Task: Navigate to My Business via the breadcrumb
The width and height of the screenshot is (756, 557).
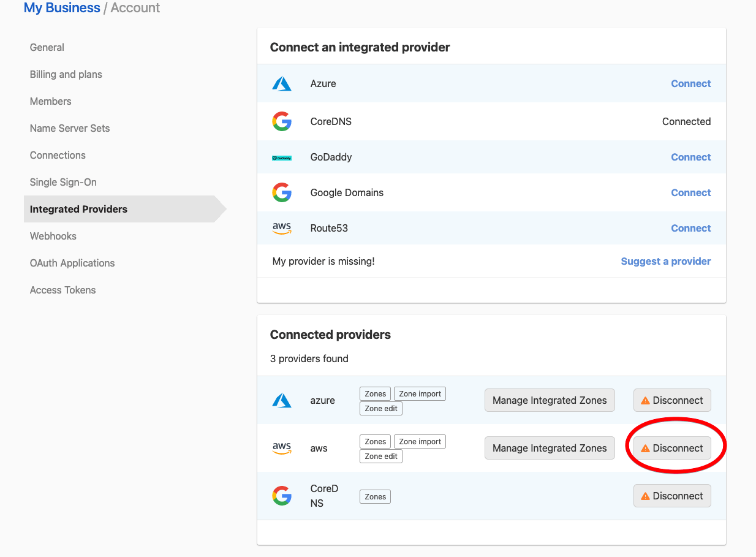Action: 61,8
